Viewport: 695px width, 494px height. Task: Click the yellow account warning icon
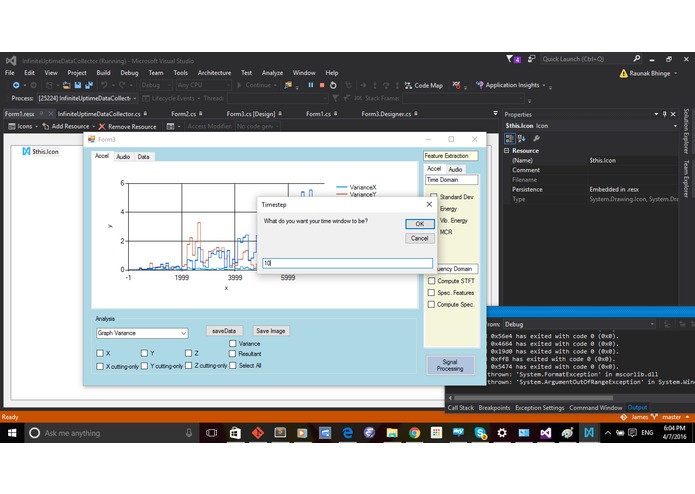point(623,74)
